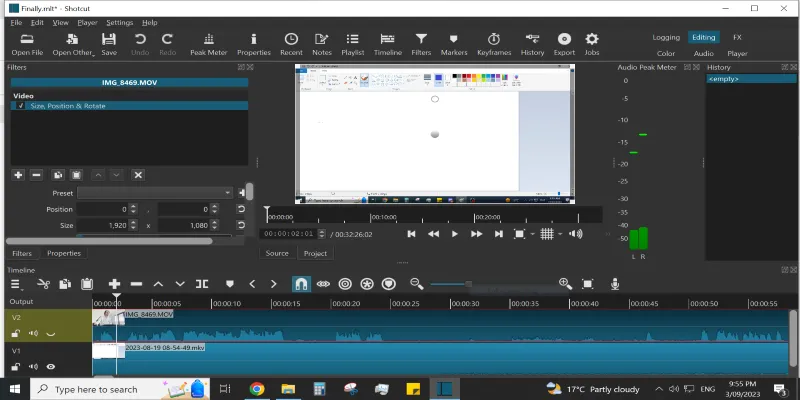Viewport: 800px width, 400px height.
Task: Toggle the Timeline toolbar button
Action: [x=388, y=44]
